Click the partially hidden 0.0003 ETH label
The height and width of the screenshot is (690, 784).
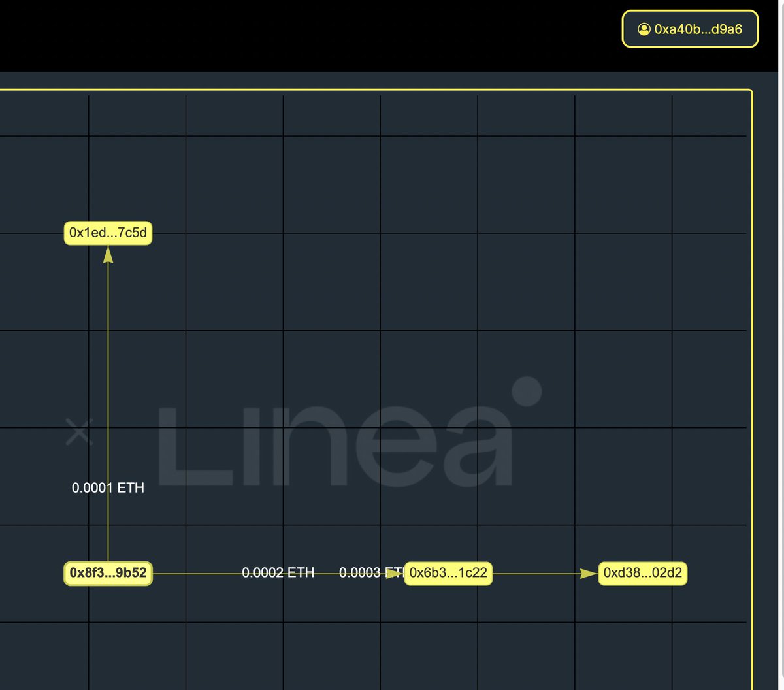point(372,572)
